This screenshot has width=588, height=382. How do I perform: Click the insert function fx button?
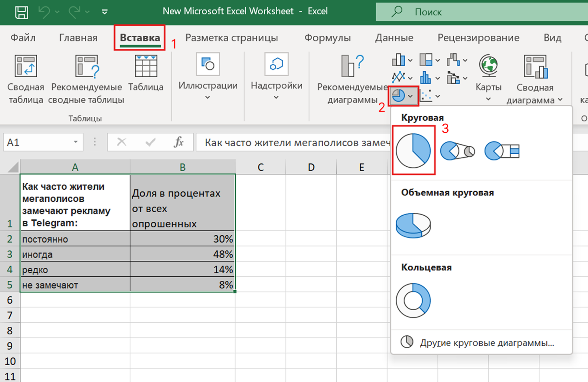click(179, 142)
